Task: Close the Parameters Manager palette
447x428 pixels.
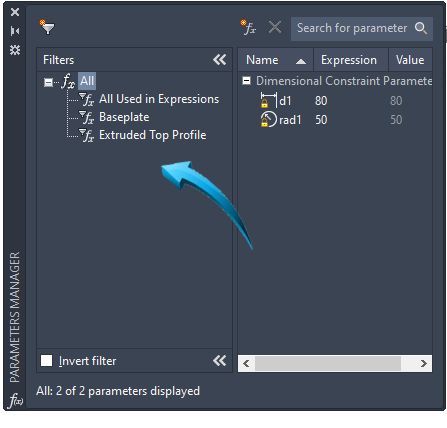Action: coord(15,12)
